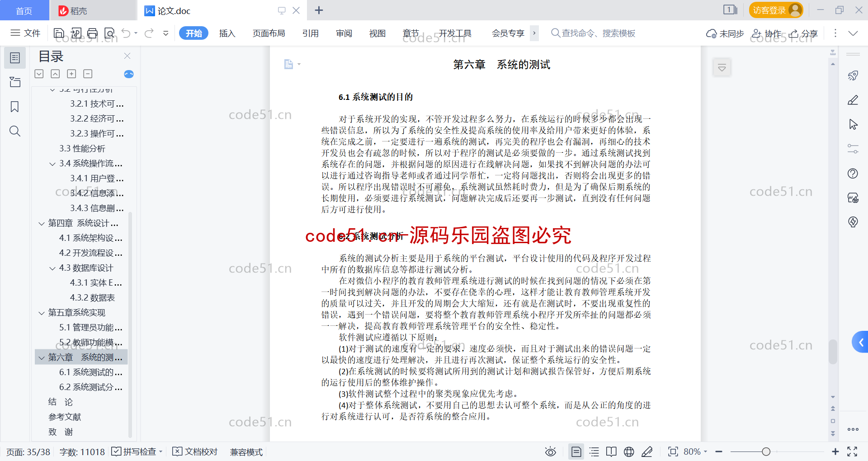This screenshot has width=868, height=461.
Task: Click the 分享 share button
Action: pyautogui.click(x=803, y=33)
